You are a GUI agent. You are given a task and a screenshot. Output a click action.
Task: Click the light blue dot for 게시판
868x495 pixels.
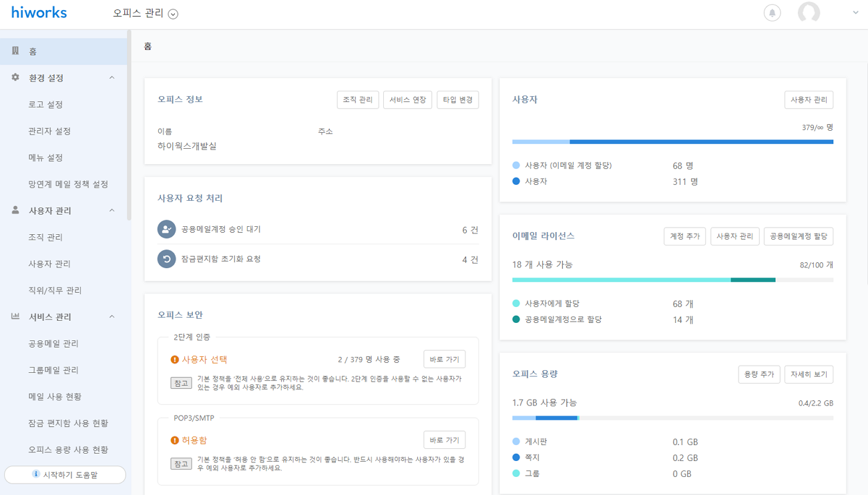[x=516, y=442]
